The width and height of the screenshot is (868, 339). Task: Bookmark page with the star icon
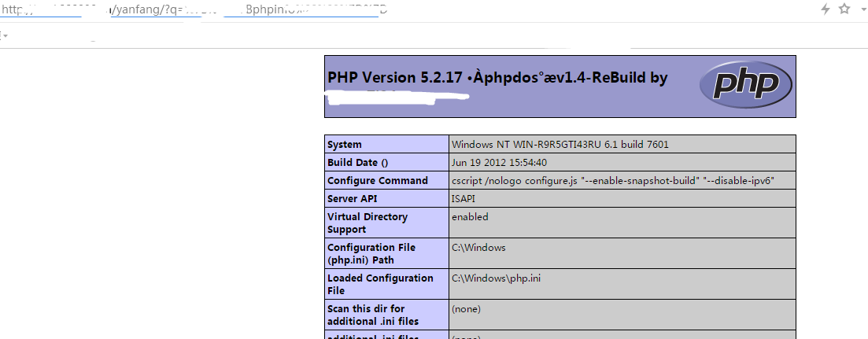tap(844, 9)
